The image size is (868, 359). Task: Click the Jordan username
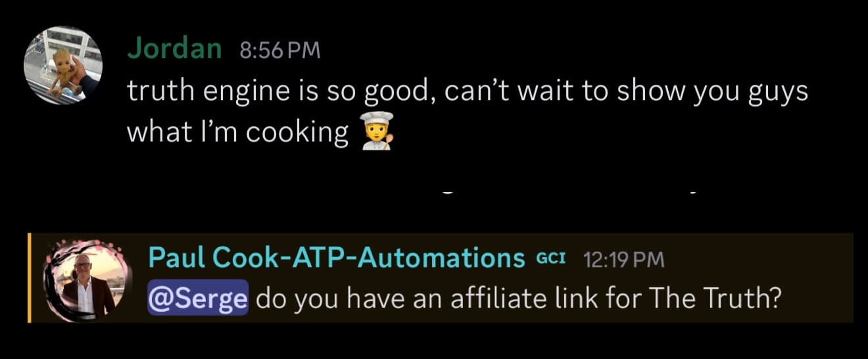click(174, 48)
